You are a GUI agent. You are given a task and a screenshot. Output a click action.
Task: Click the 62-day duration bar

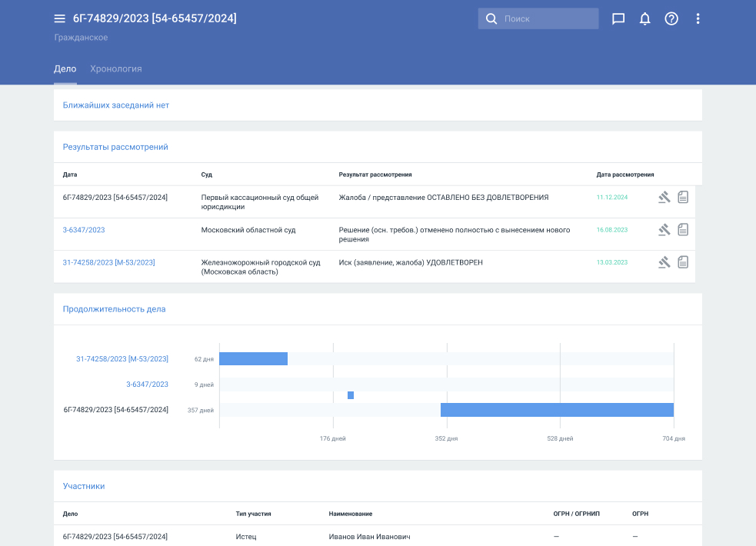(x=253, y=359)
